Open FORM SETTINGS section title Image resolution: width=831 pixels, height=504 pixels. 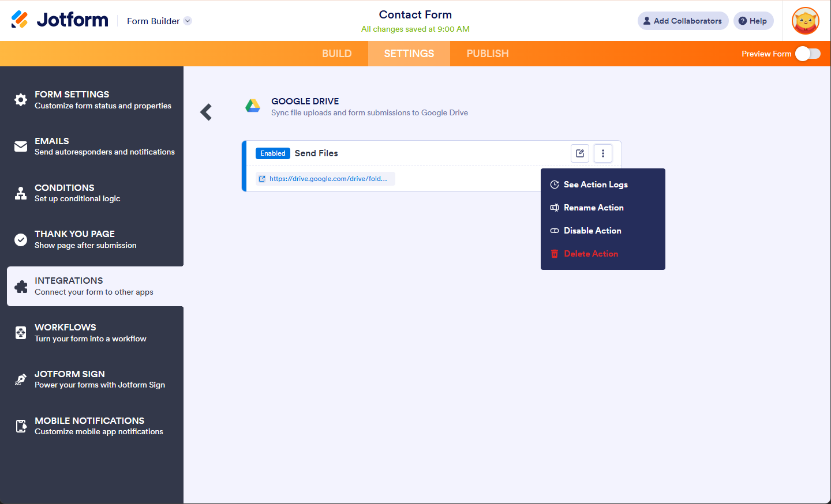point(72,95)
